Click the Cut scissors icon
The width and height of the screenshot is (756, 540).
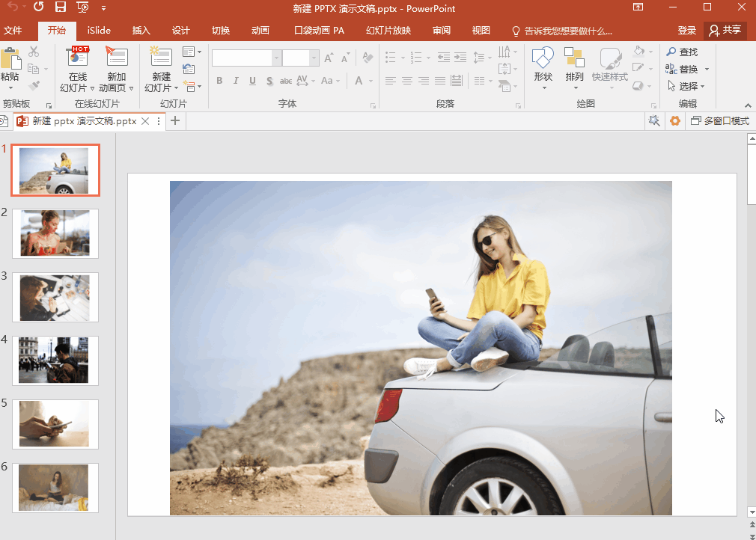(x=34, y=52)
